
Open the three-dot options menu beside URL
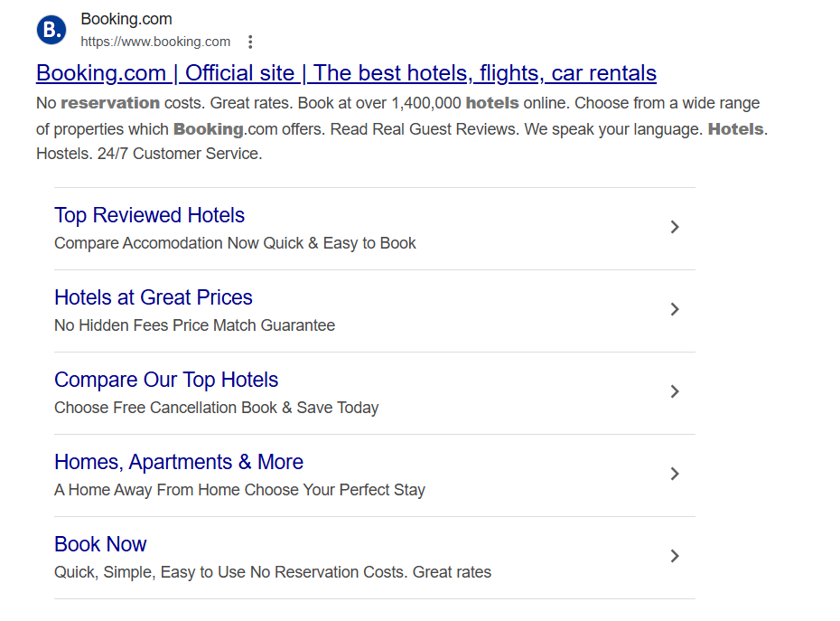pos(250,42)
